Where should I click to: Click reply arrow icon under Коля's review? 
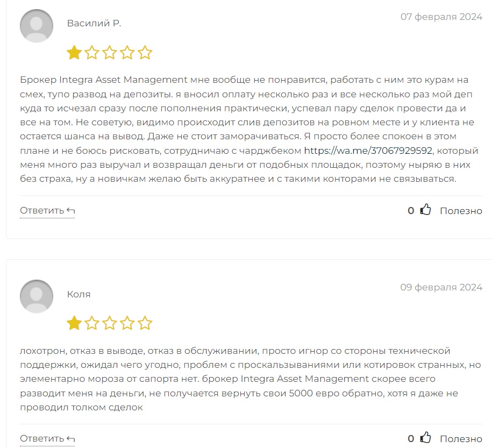tap(71, 439)
